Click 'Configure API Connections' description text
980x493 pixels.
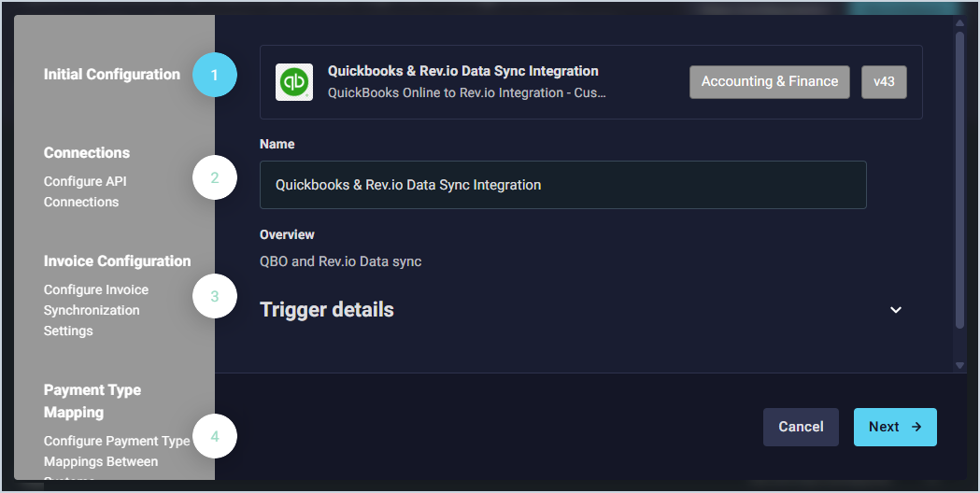tap(85, 191)
